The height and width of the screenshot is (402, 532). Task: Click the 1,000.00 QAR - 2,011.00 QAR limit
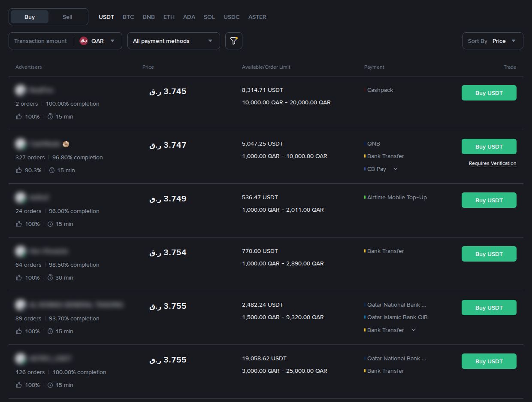coord(283,210)
